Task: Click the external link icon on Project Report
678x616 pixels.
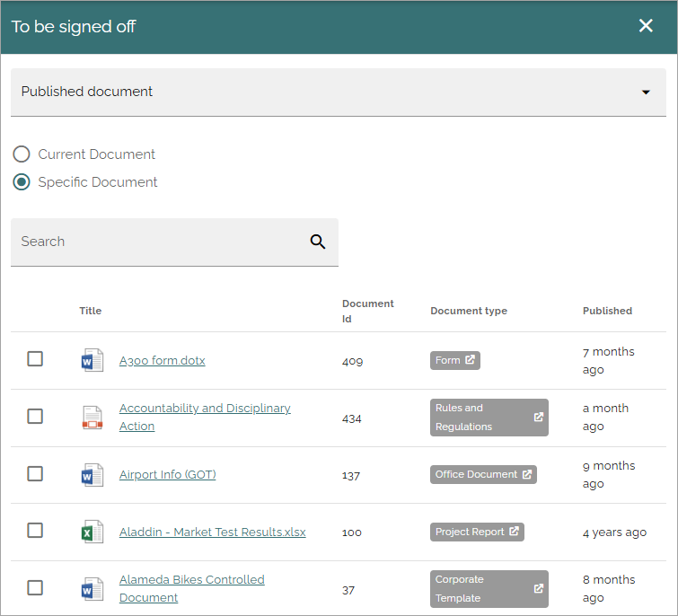Action: 514,532
